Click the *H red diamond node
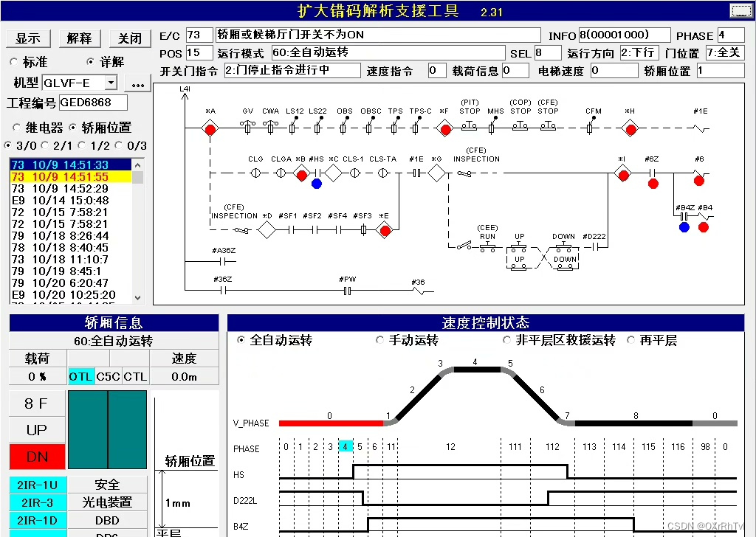756x537 pixels. (x=630, y=128)
